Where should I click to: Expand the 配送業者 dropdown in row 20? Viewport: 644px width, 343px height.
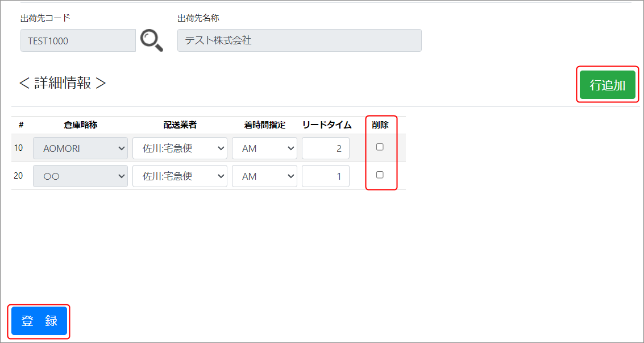pos(180,176)
